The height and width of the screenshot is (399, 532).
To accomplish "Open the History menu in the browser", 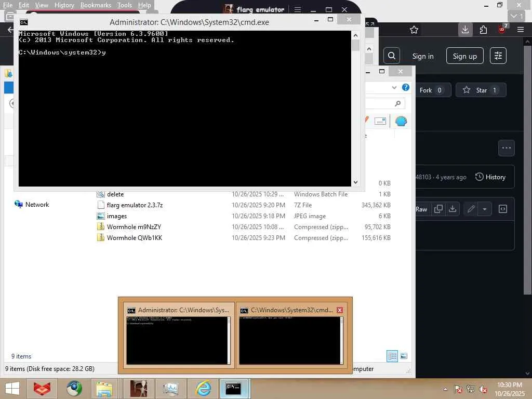I will pos(64,5).
